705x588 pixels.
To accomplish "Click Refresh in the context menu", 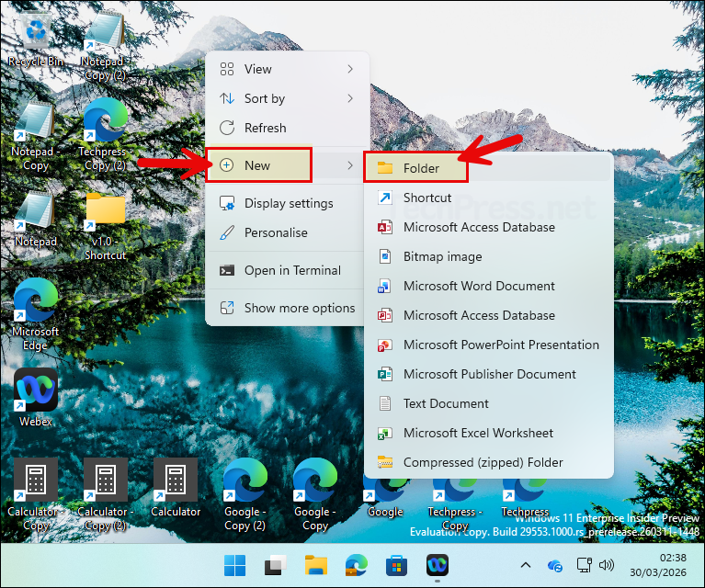I will [x=288, y=128].
